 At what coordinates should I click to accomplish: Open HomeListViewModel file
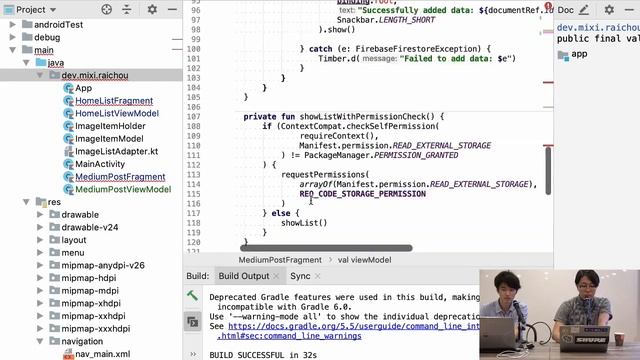117,113
